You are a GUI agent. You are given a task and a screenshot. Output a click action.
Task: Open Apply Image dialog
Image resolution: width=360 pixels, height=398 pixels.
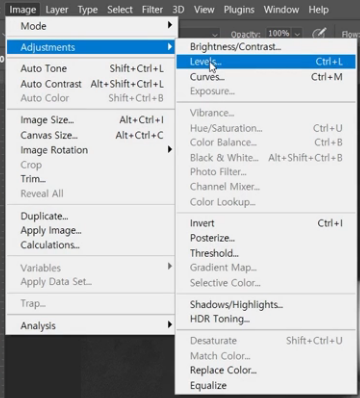pyautogui.click(x=91, y=230)
